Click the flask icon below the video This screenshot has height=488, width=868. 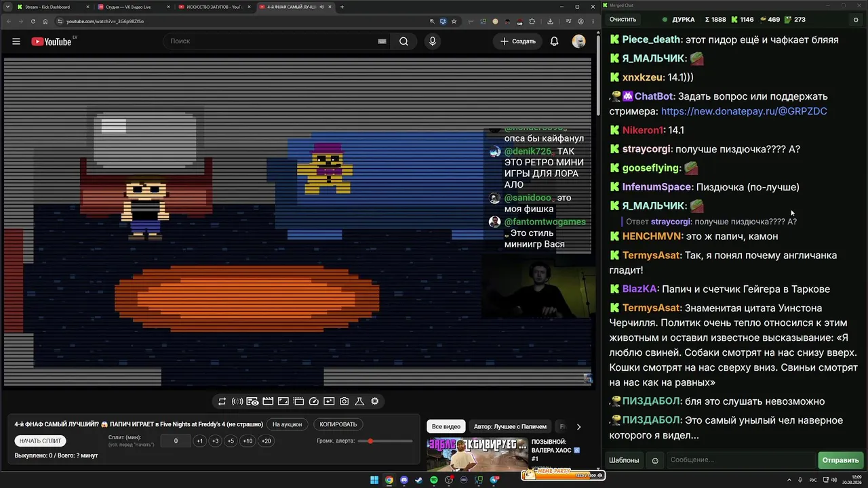click(x=359, y=401)
